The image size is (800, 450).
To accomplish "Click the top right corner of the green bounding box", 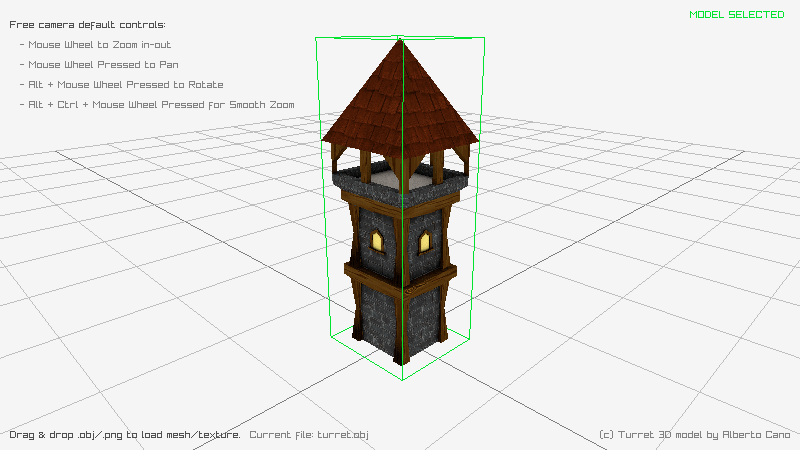I will click(x=485, y=39).
